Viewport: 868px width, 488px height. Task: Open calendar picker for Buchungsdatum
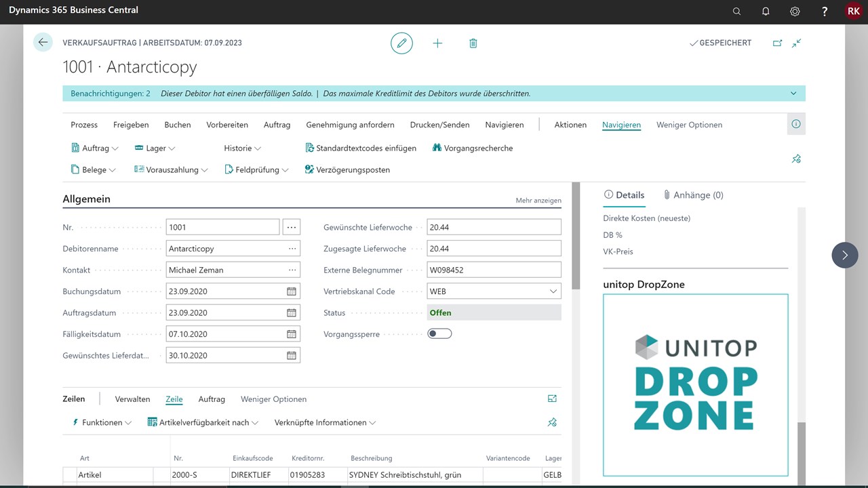click(292, 291)
